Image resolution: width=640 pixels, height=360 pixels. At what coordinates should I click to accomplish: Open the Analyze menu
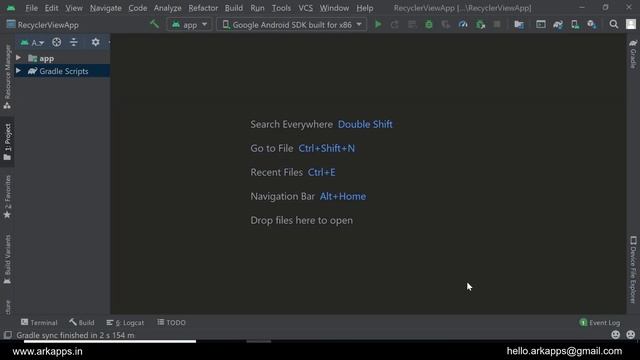[x=167, y=8]
